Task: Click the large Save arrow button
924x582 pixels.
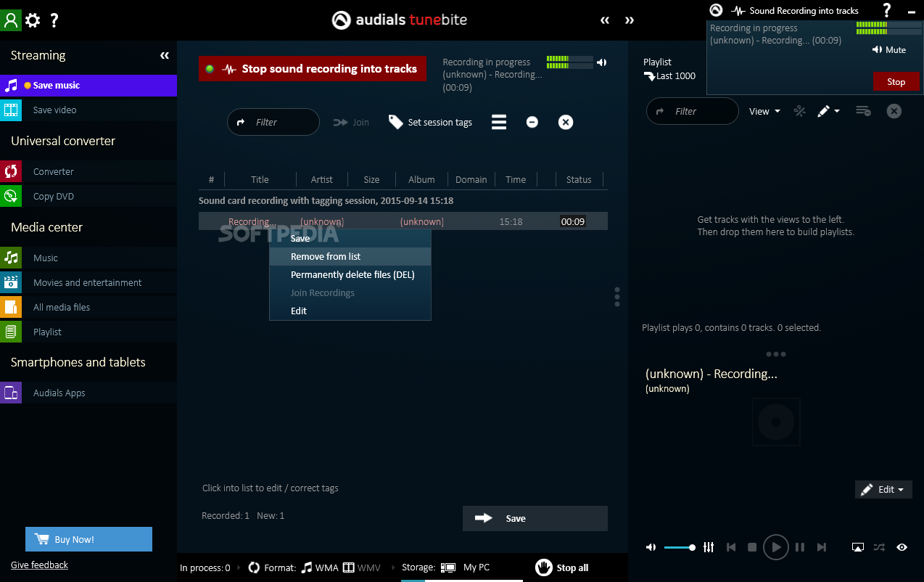Action: click(x=535, y=518)
